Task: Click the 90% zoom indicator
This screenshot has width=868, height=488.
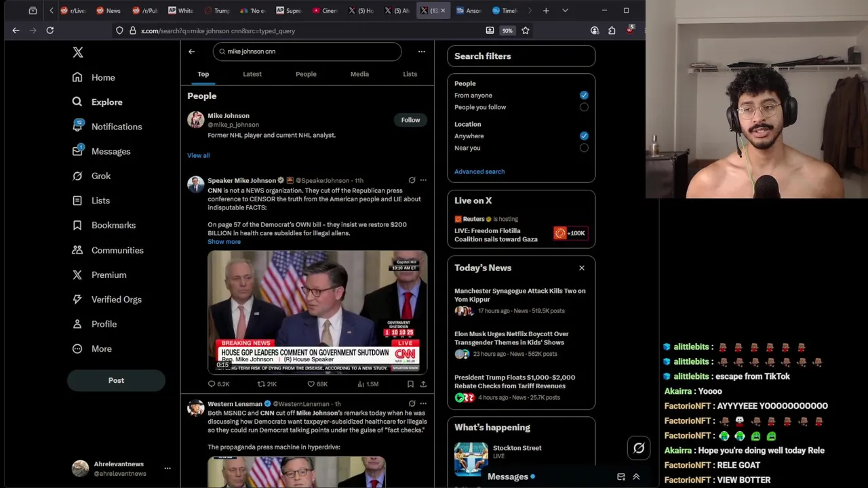Action: coord(507,30)
